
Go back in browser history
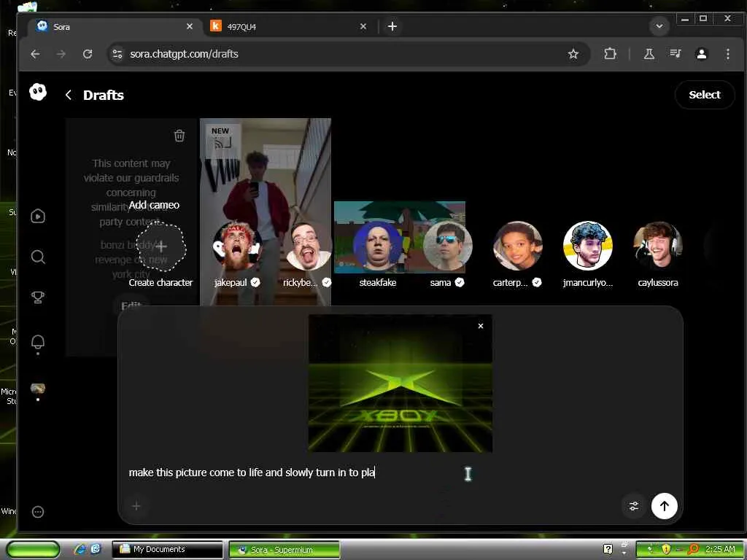pos(35,54)
